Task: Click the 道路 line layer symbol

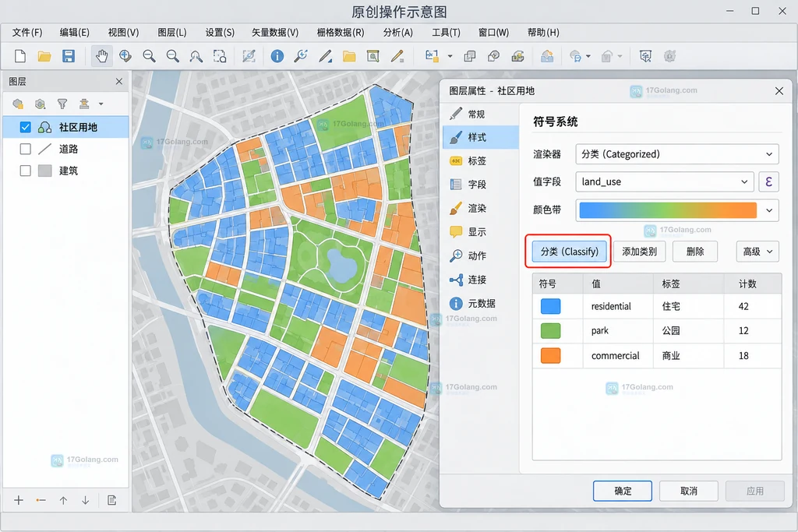Action: coord(44,149)
